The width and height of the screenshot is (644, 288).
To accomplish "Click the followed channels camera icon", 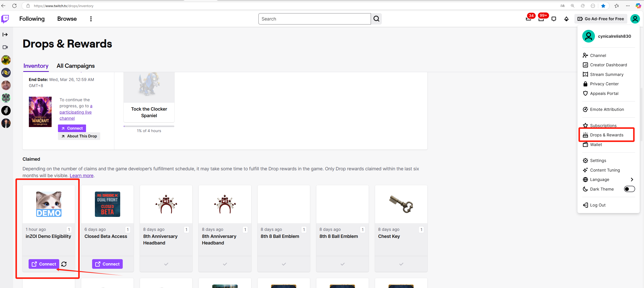I will coord(5,47).
